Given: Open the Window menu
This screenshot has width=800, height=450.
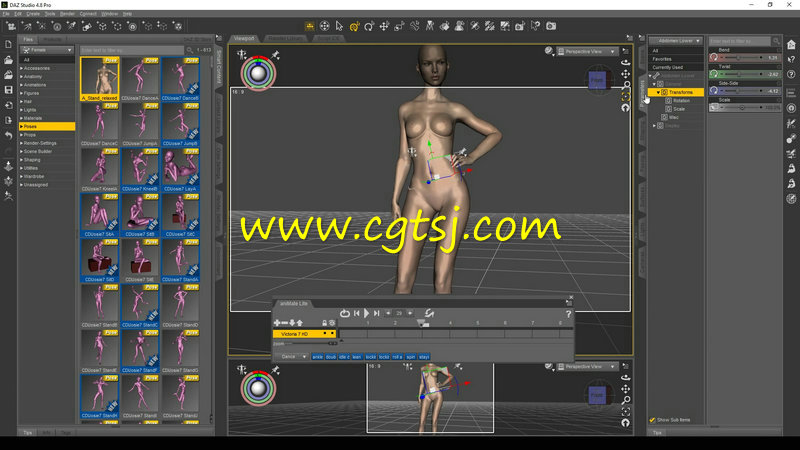Looking at the screenshot, I should click(x=110, y=14).
